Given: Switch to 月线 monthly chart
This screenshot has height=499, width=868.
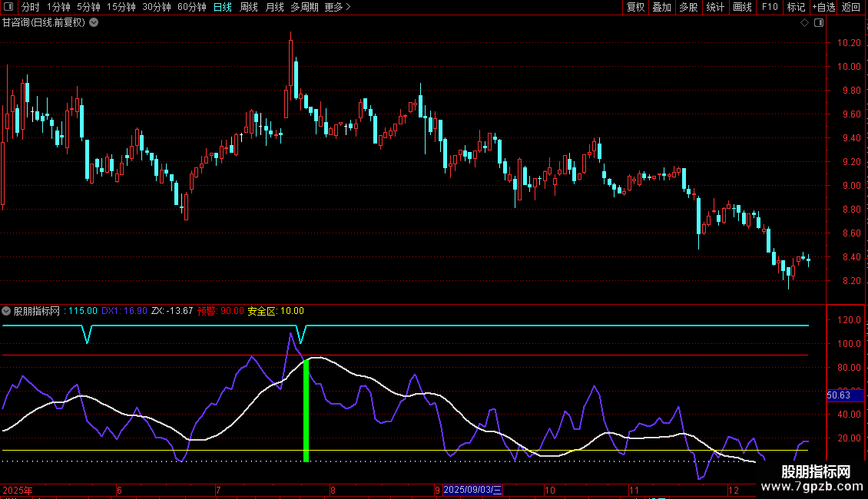Looking at the screenshot, I should tap(274, 7).
